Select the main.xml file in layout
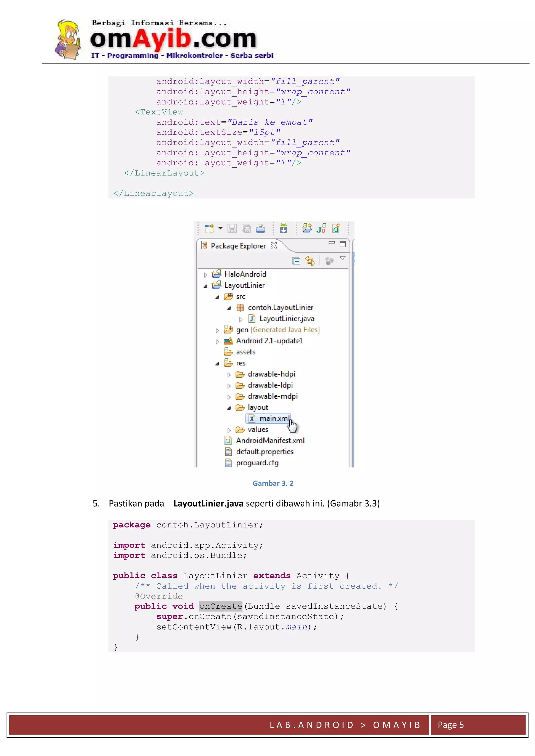The width and height of the screenshot is (535, 756). pyautogui.click(x=274, y=419)
